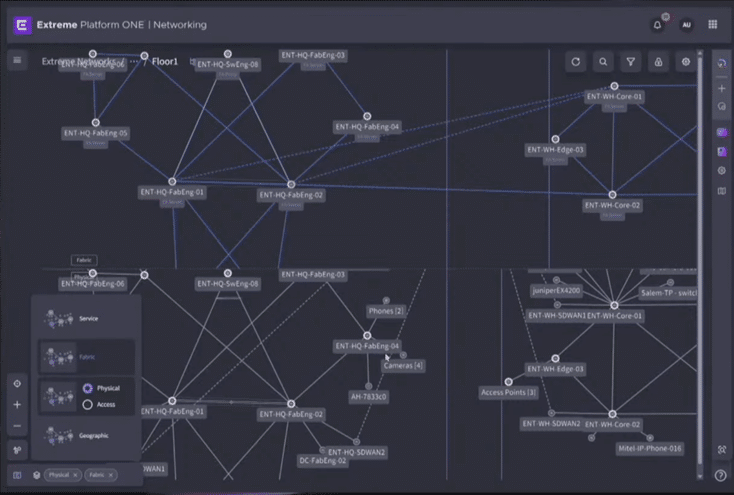Select the Access radio option

(x=88, y=405)
